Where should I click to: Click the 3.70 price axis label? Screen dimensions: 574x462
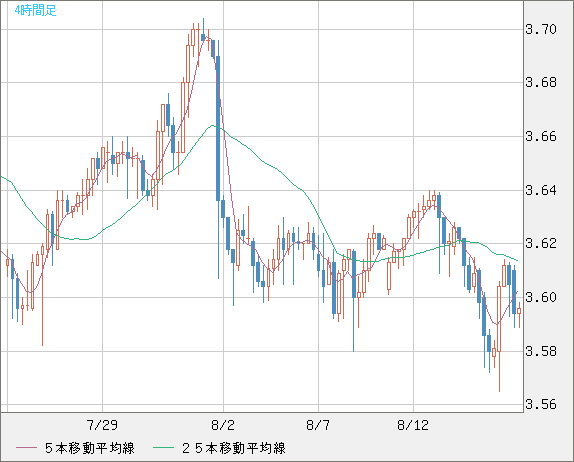541,29
